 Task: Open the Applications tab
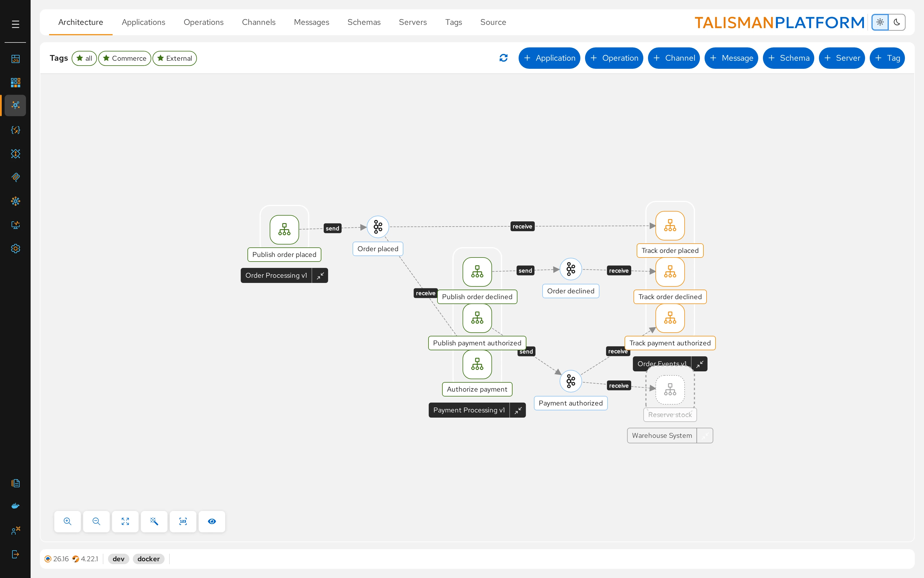[143, 22]
